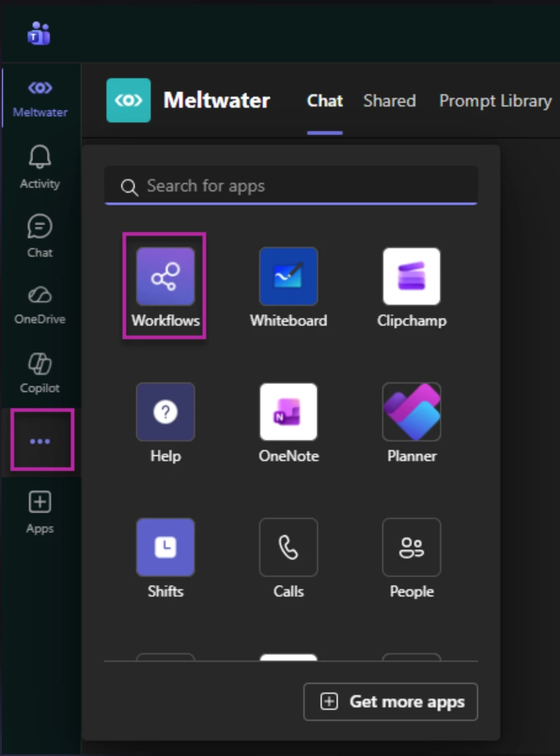Click the three-dot more apps button
This screenshot has width=560, height=756.
coord(40,441)
